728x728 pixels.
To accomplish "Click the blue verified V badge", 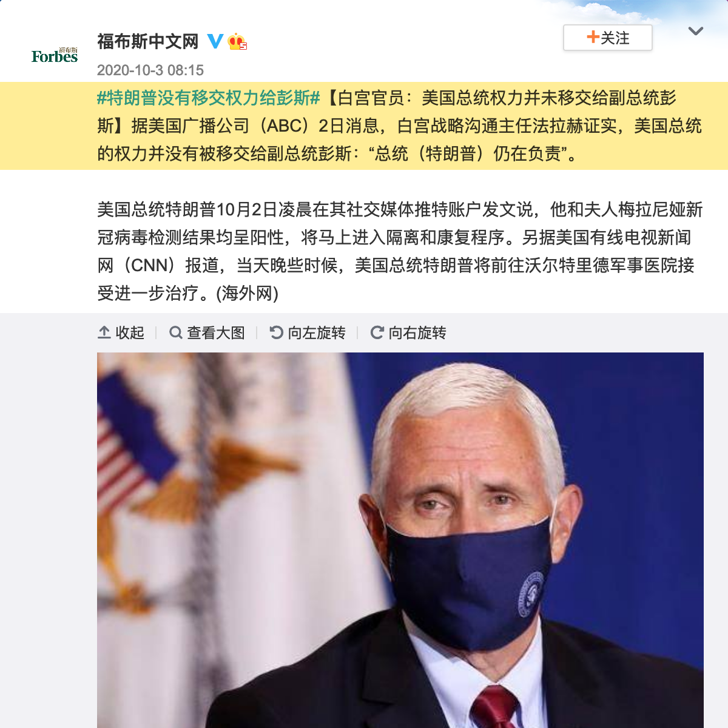I will (215, 41).
